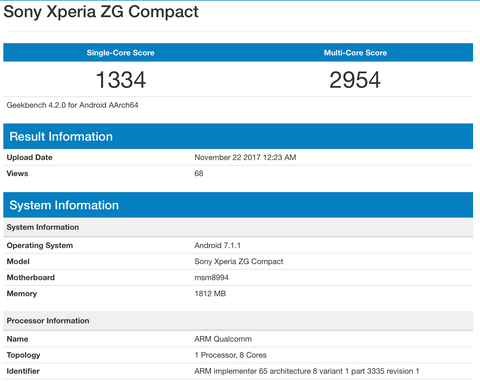
Task: Select the ARM implementer 65 identifier value
Action: tap(307, 371)
